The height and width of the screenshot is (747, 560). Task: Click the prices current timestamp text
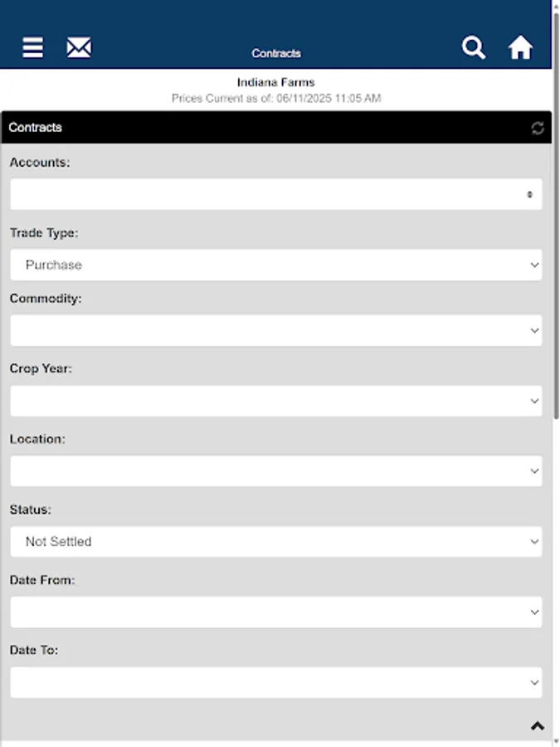(x=275, y=98)
